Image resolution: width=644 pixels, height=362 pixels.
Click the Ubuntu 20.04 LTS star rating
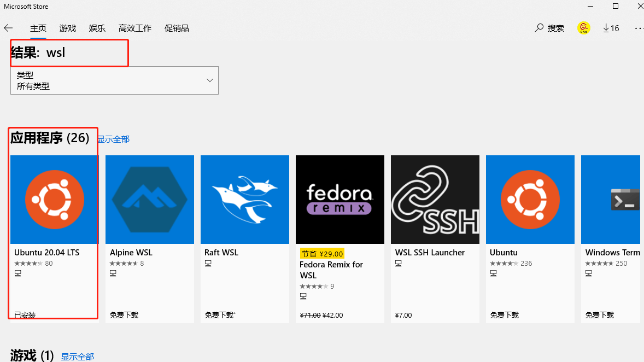click(28, 264)
